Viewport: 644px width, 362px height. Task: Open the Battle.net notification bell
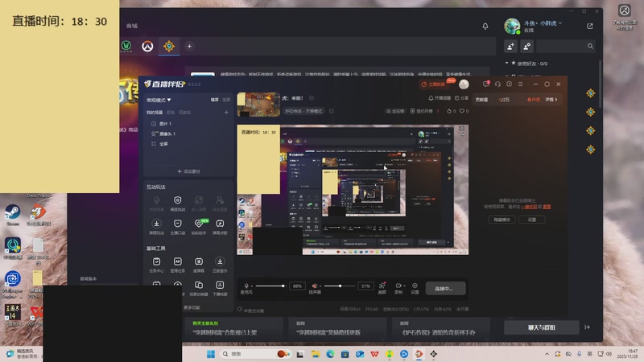pos(485,26)
